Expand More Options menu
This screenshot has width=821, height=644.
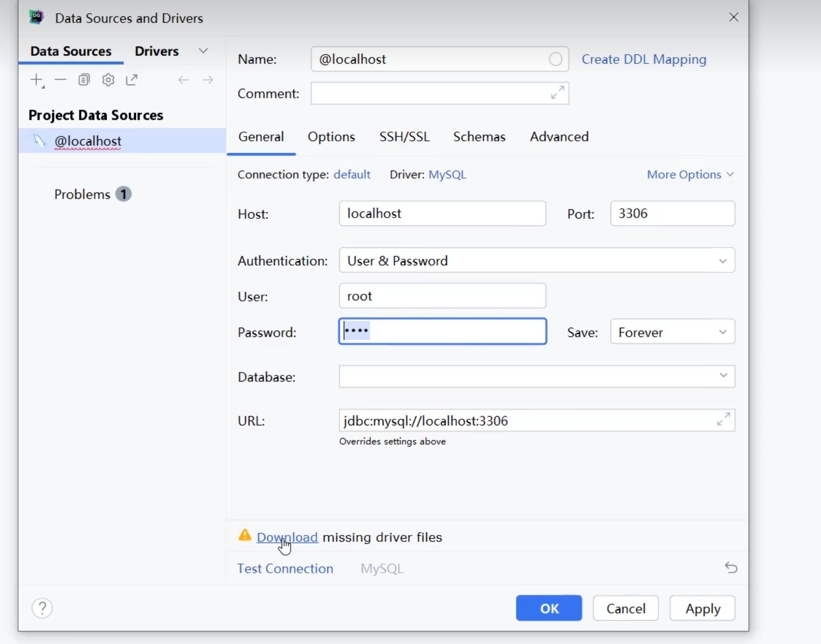tap(690, 174)
